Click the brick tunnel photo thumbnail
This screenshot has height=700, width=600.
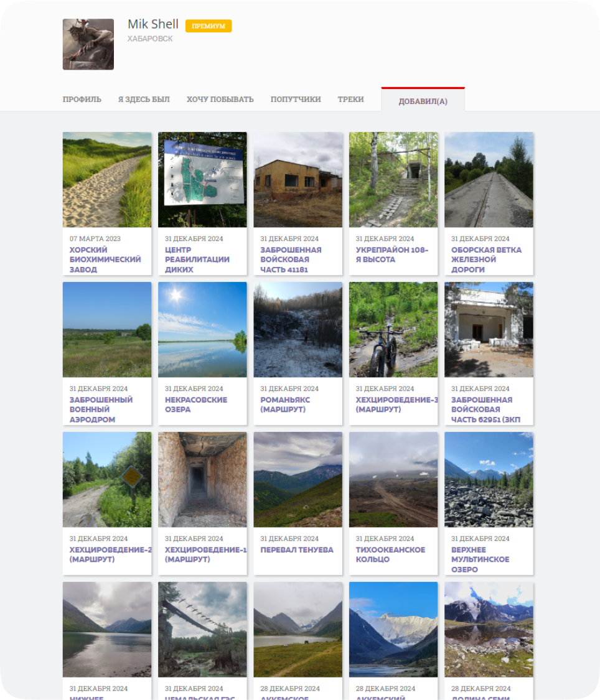[x=202, y=479]
